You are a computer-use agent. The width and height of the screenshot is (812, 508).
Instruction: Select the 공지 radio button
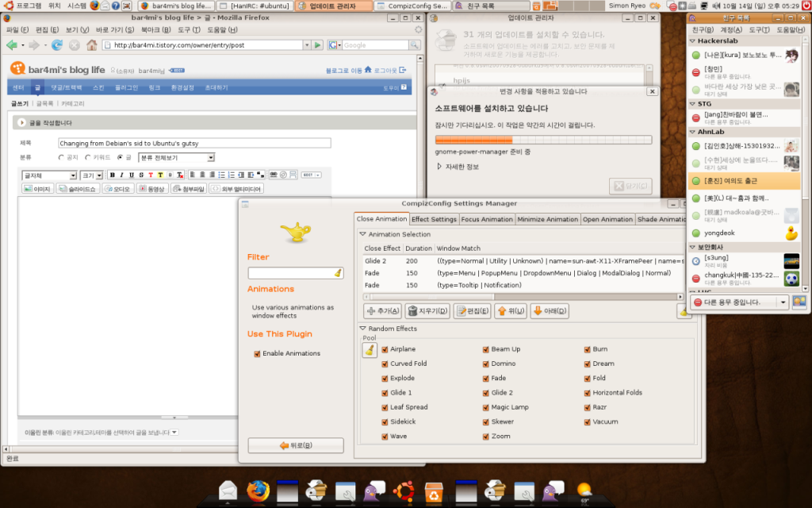click(x=62, y=158)
